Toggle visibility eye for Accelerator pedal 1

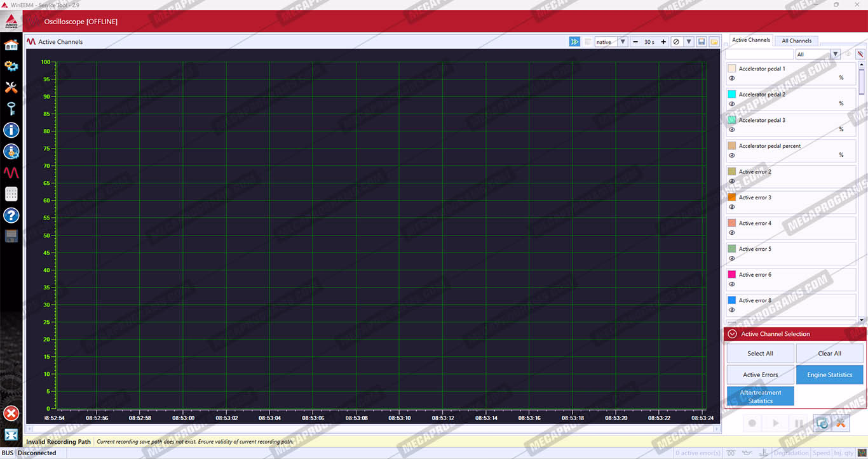[732, 78]
